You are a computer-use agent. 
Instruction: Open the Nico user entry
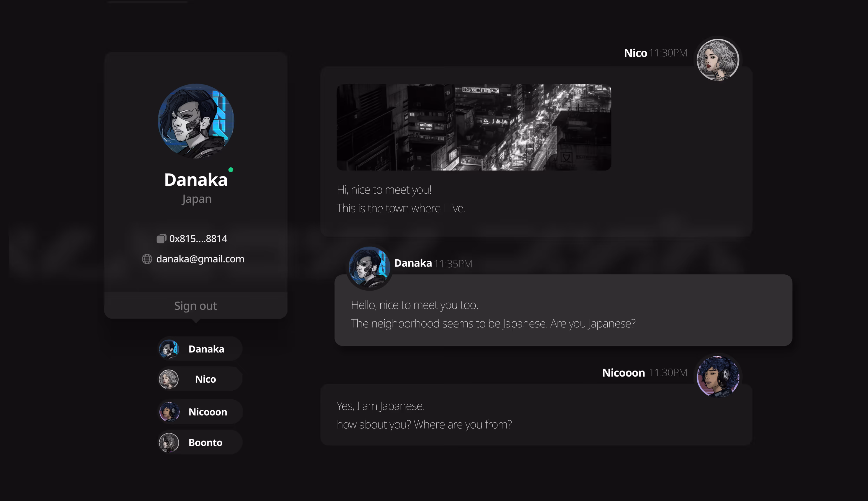point(200,379)
